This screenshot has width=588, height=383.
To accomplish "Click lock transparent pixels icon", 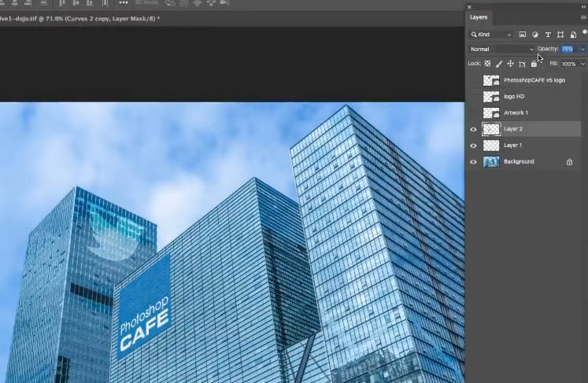I will (x=487, y=64).
